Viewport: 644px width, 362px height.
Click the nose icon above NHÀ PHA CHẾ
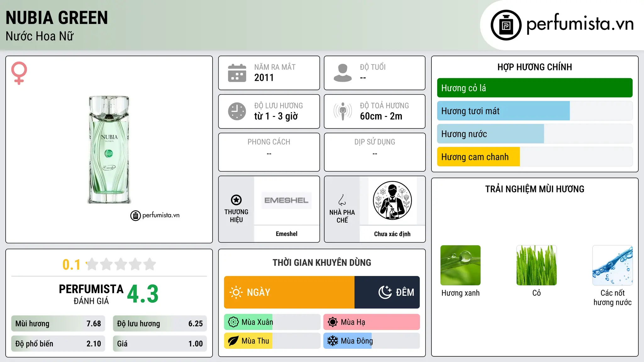point(342,200)
